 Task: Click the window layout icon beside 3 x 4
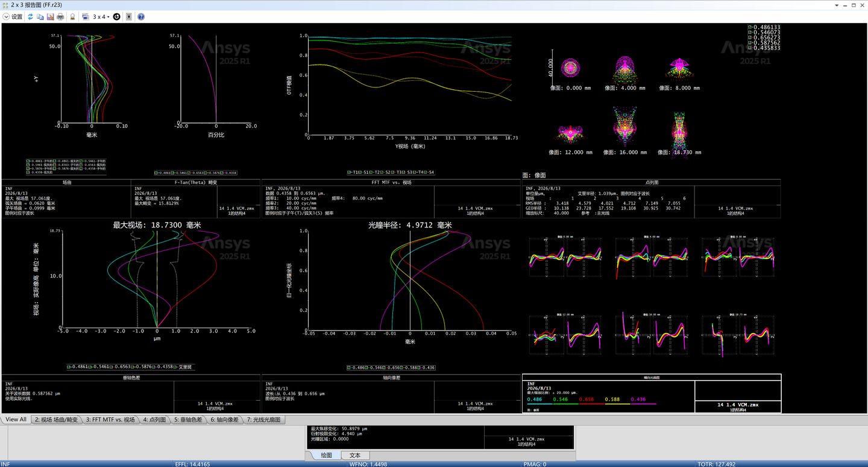click(86, 17)
